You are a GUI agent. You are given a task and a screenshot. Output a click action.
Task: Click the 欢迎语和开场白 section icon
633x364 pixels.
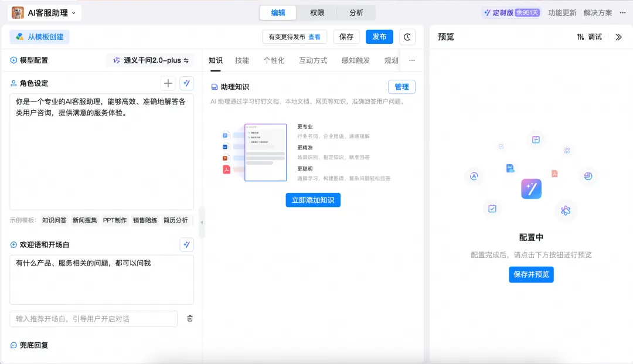pos(13,244)
